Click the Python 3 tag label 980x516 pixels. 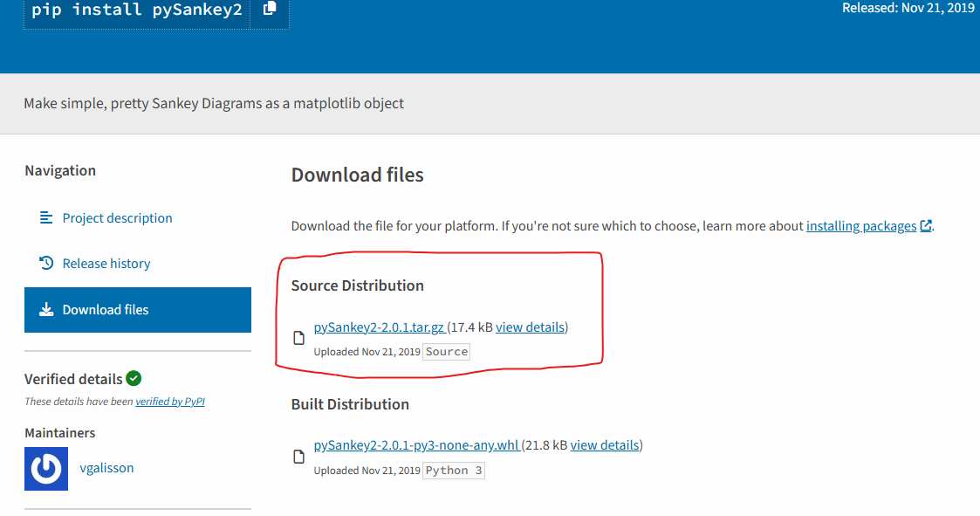(454, 471)
